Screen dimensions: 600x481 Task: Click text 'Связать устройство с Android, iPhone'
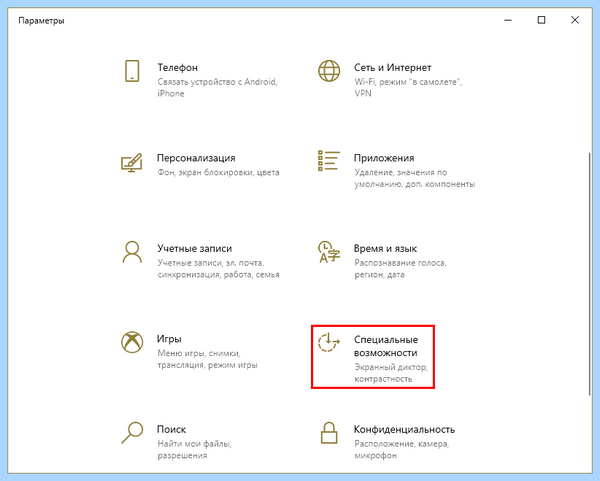tap(217, 88)
